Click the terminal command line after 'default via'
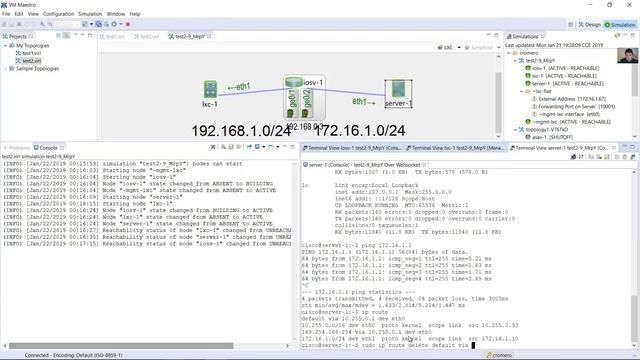Viewport: 640px width, 360px height. [473, 345]
